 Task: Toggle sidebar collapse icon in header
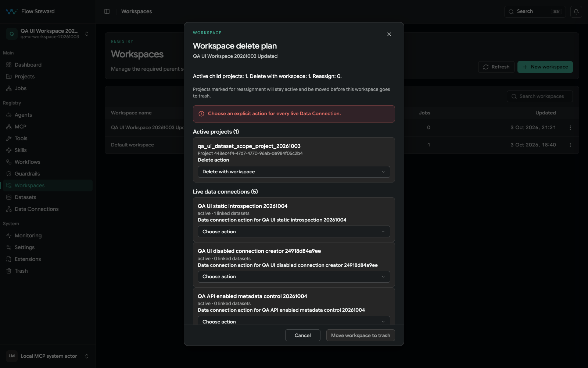click(x=107, y=11)
